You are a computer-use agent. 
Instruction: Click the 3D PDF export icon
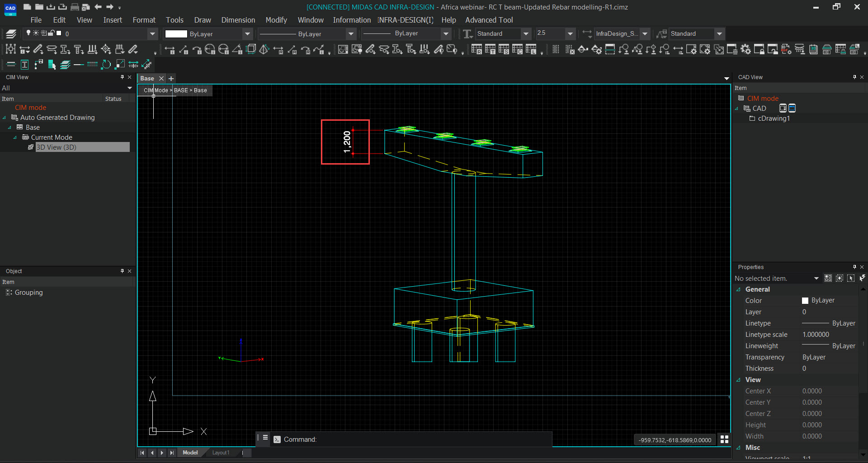tap(786, 49)
